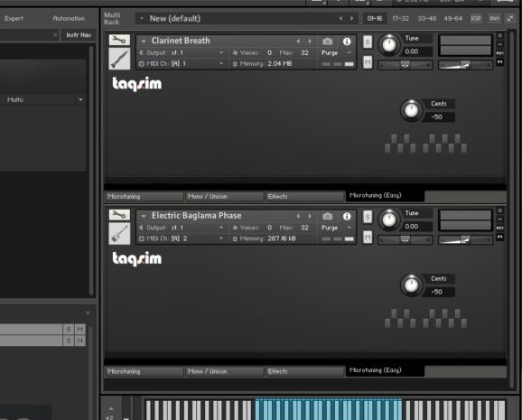Click Clarinet Breath Max voices value 32
This screenshot has height=420, width=522.
click(304, 52)
